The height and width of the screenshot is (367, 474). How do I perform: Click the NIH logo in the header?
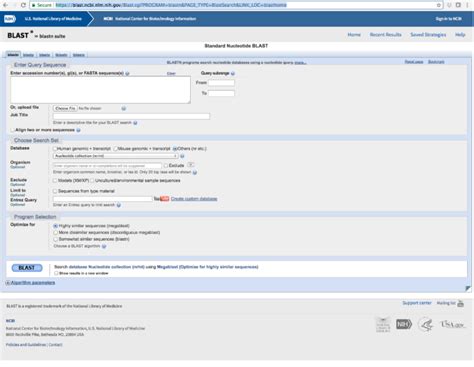point(10,19)
